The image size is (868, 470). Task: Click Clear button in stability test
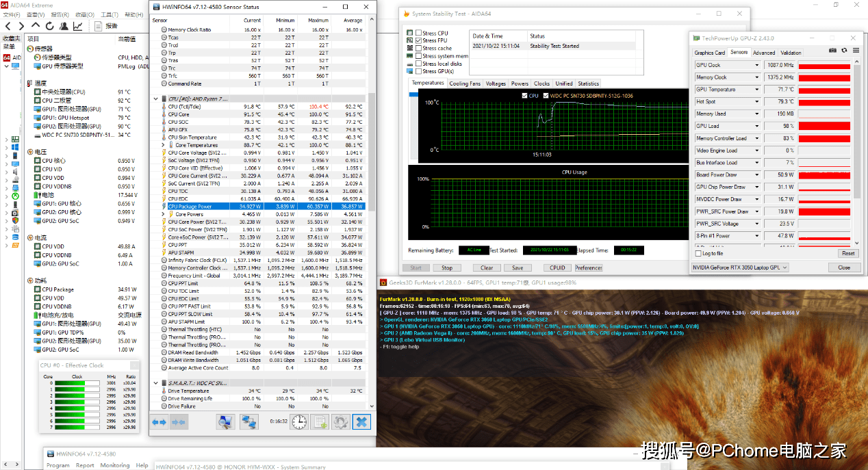click(487, 268)
